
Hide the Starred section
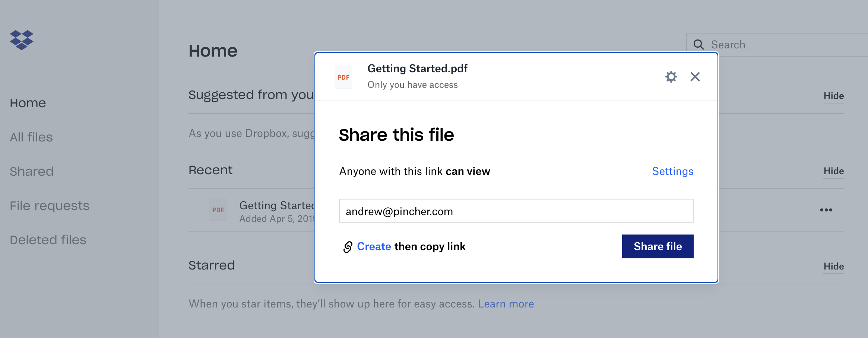(x=833, y=267)
